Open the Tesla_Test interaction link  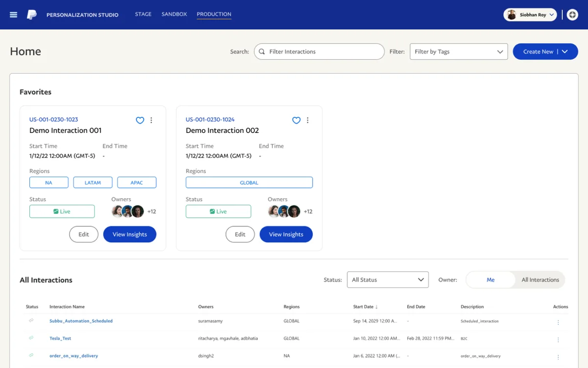tap(60, 338)
